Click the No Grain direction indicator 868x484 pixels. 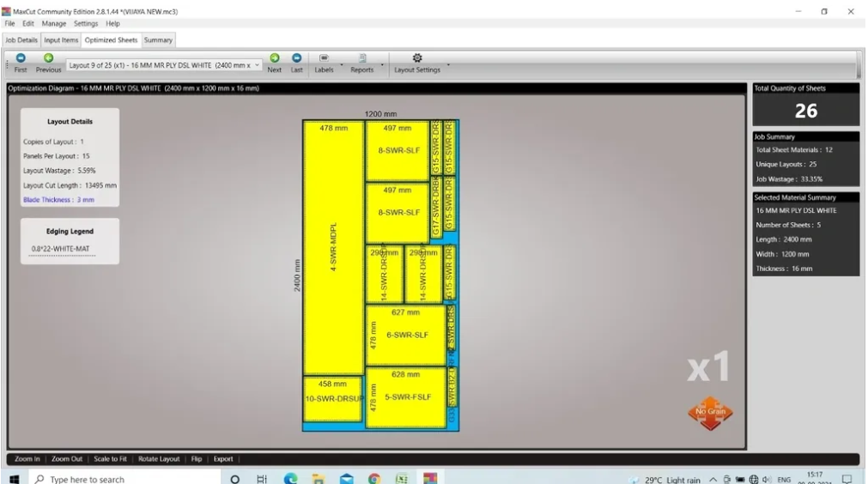click(710, 413)
